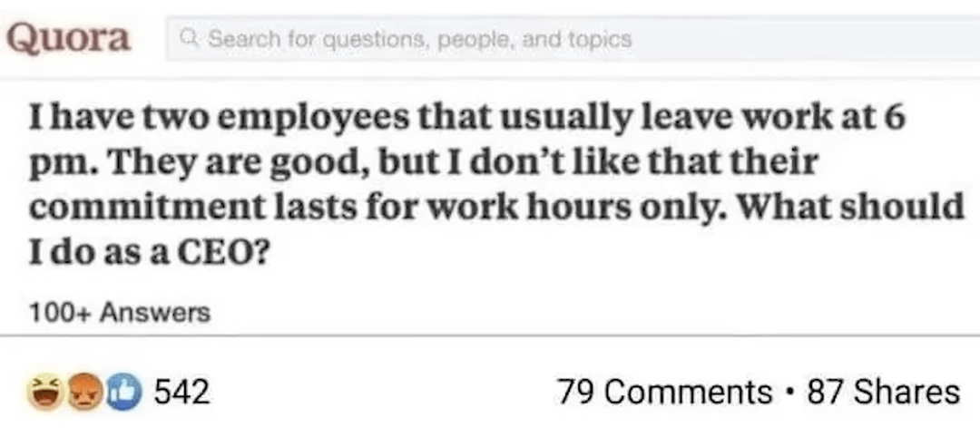The height and width of the screenshot is (437, 980).
Task: Open the 79 Comments link
Action: tap(664, 392)
